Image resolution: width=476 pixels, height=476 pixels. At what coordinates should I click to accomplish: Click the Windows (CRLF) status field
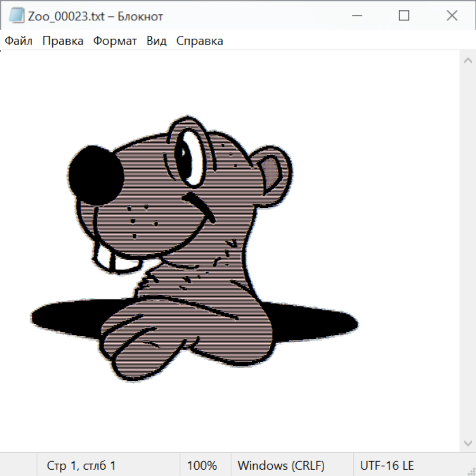tap(281, 465)
